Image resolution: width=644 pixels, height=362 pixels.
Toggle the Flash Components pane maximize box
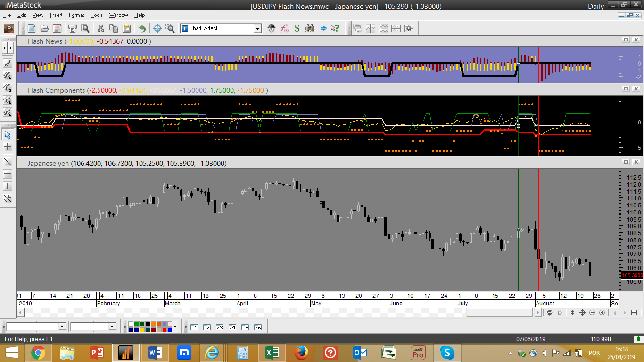(626, 89)
